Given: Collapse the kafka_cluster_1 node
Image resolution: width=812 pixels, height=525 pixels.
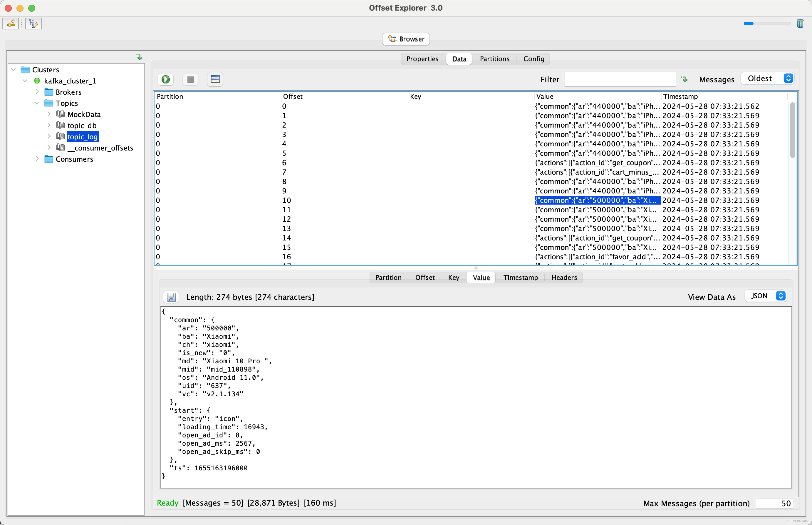Looking at the screenshot, I should [25, 81].
